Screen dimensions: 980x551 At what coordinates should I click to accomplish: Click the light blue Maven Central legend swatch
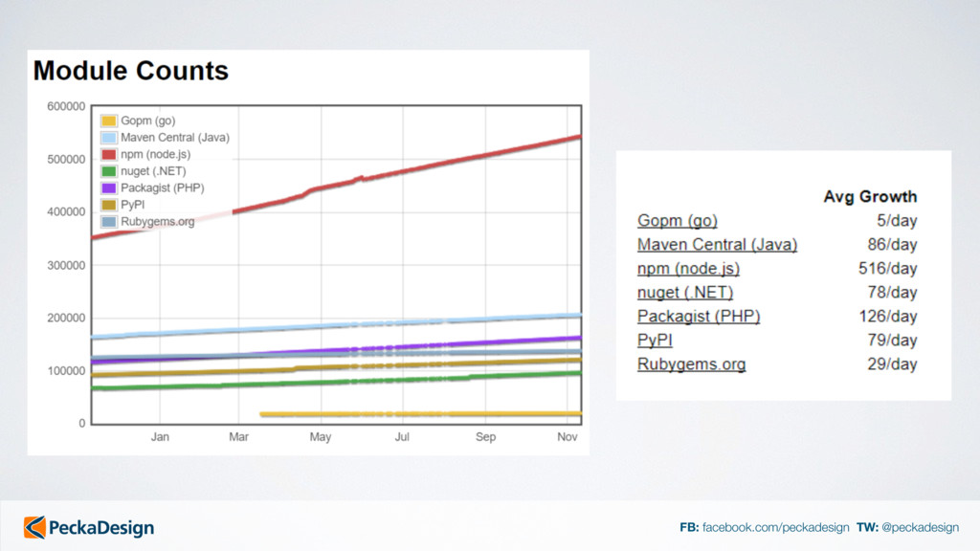[x=109, y=138]
